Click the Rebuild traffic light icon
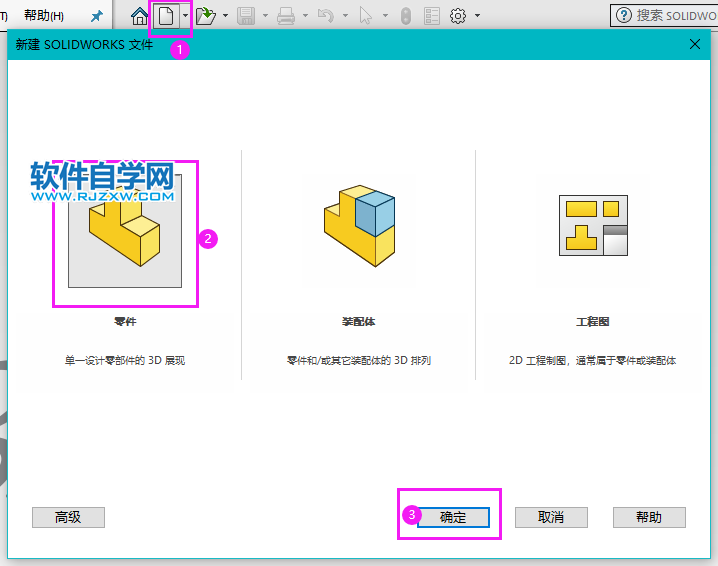The height and width of the screenshot is (566, 718). (x=406, y=16)
